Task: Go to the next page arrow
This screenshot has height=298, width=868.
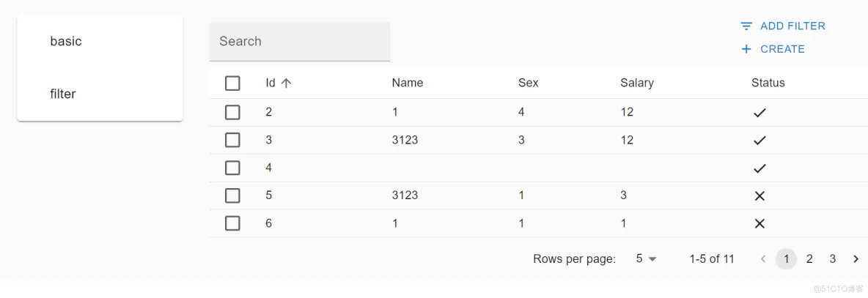Action: tap(856, 258)
